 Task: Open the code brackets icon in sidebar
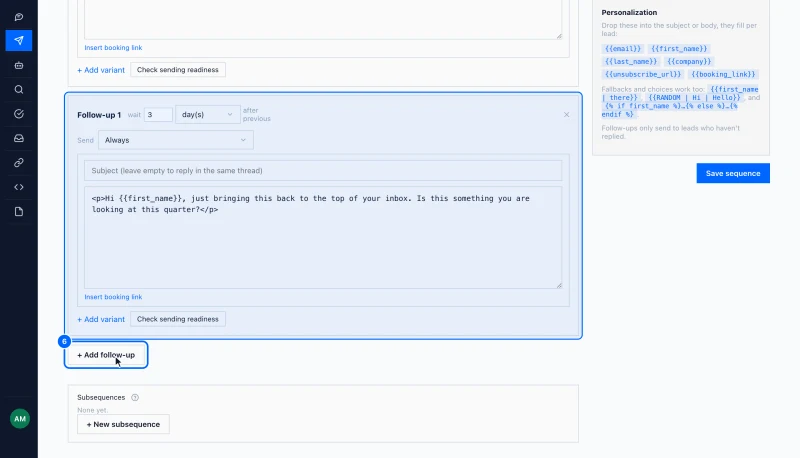pos(19,187)
